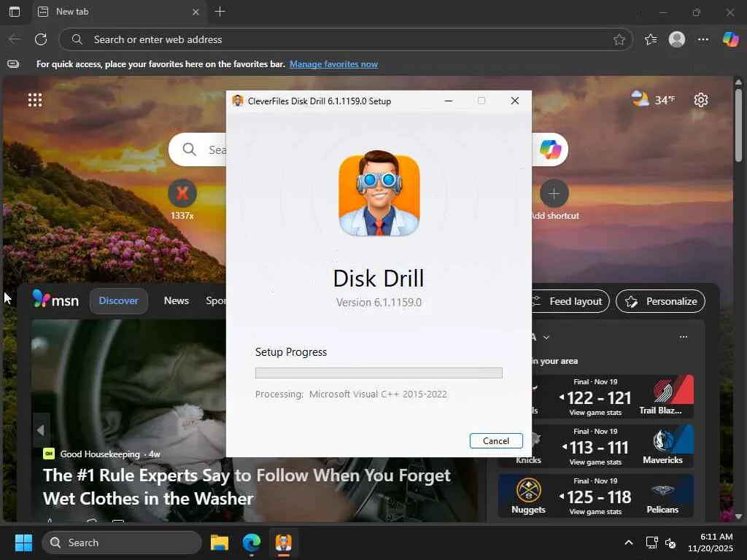Image resolution: width=747 pixels, height=560 pixels.
Task: Open Copilot in the Edge toolbar
Action: pos(730,39)
